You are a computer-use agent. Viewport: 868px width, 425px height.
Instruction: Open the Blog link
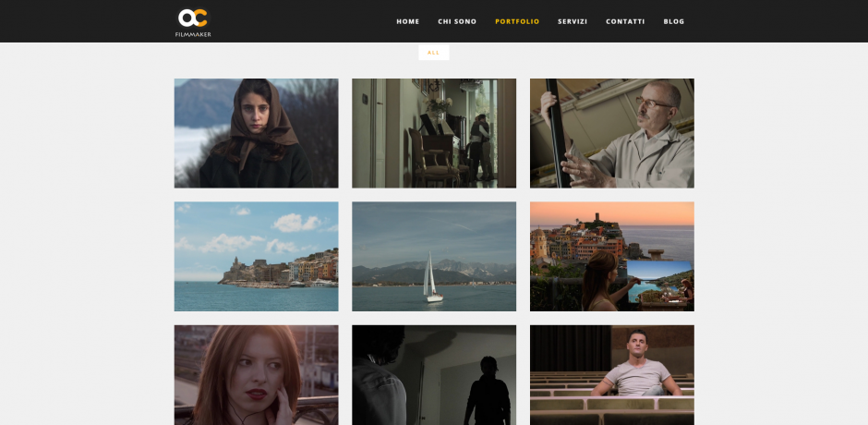pos(674,21)
